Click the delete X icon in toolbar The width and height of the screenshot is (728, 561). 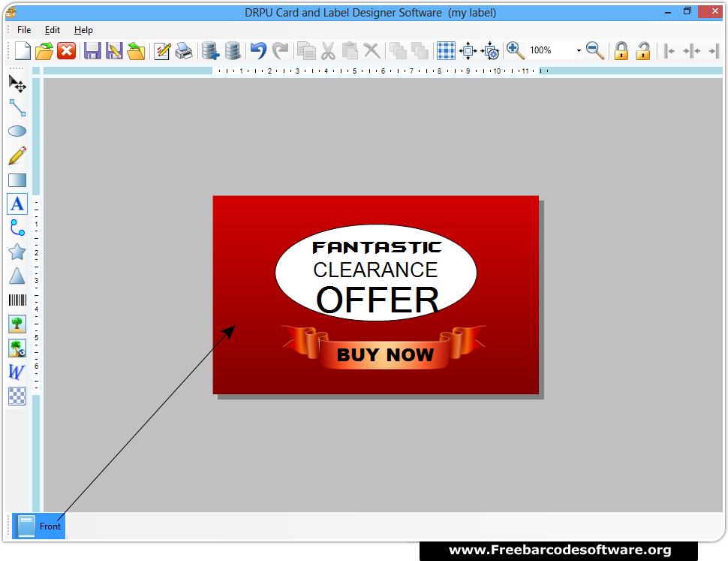point(372,50)
